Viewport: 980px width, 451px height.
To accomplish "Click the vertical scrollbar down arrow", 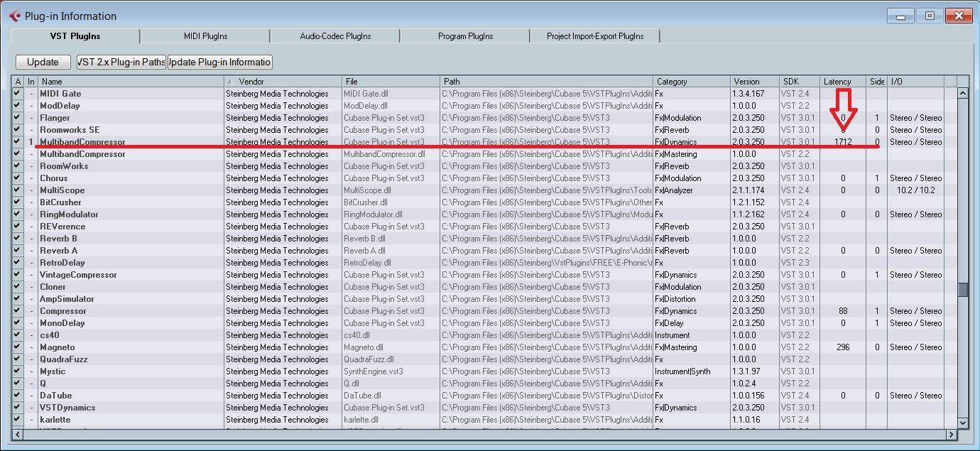I will tap(963, 423).
